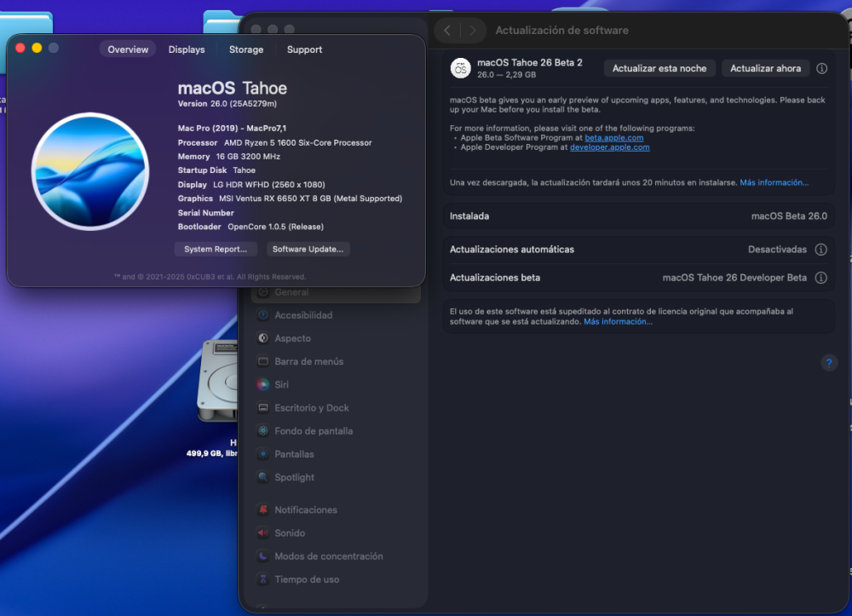852x616 pixels.
Task: Click the Graphics MSI Ventus RX 6650 XT line
Action: click(x=290, y=199)
